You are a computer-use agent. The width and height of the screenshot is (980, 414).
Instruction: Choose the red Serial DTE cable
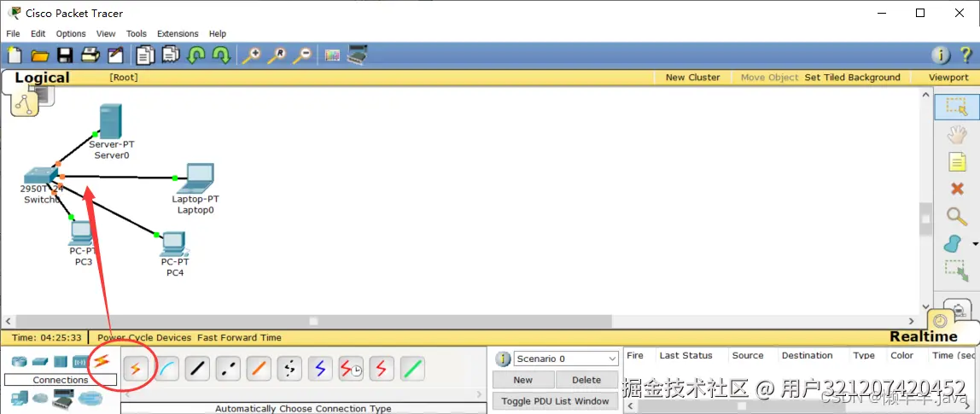[x=382, y=369]
